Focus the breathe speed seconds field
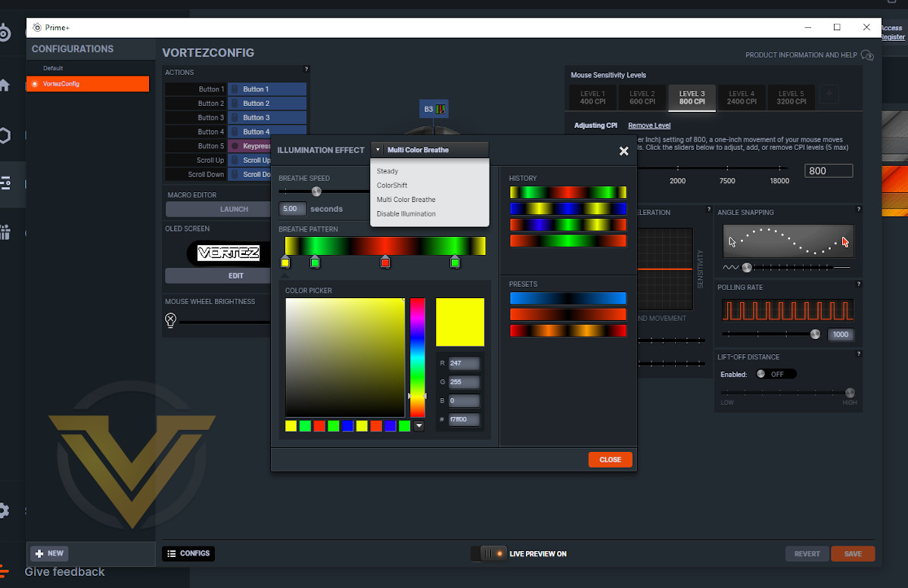Viewport: 908px width, 588px height. pyautogui.click(x=293, y=208)
